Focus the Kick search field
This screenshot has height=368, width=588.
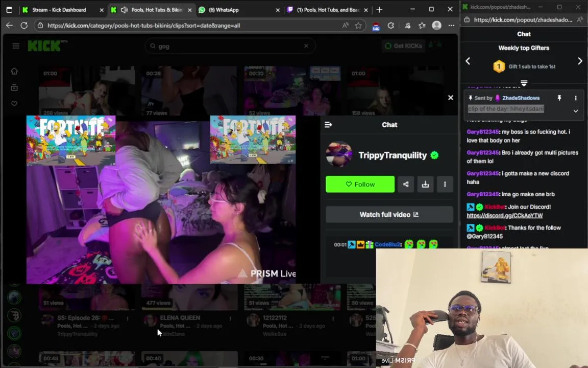pyautogui.click(x=230, y=46)
